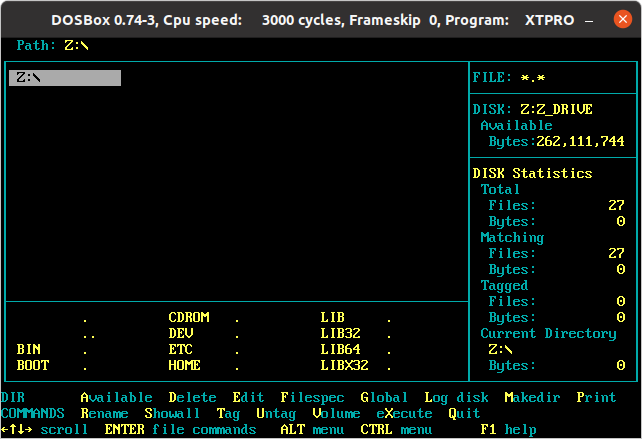The image size is (642, 439).
Task: Click the Log disk command
Action: [x=456, y=397]
